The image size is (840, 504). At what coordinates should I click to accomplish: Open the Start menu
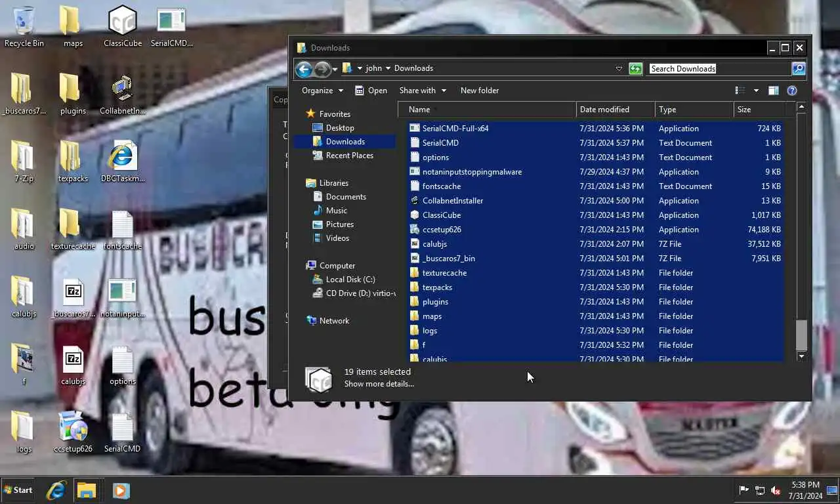click(18, 490)
